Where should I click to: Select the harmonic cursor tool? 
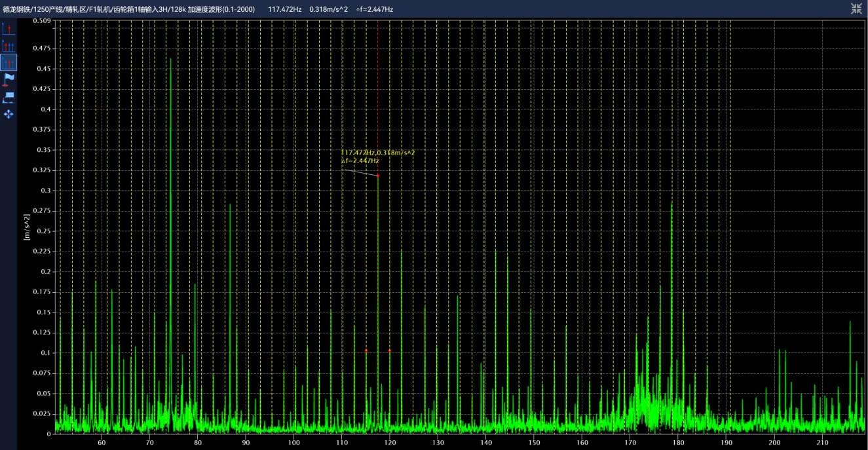coord(8,46)
